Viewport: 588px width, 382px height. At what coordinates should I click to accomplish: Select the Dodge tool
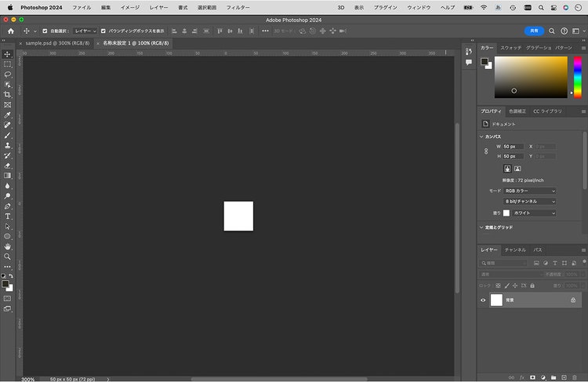(7, 196)
